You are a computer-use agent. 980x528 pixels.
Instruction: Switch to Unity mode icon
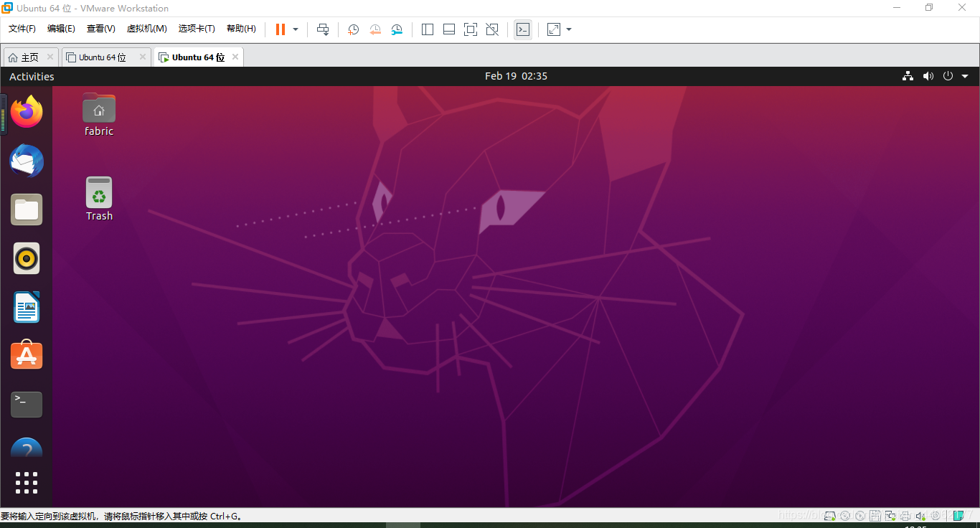[x=492, y=29]
